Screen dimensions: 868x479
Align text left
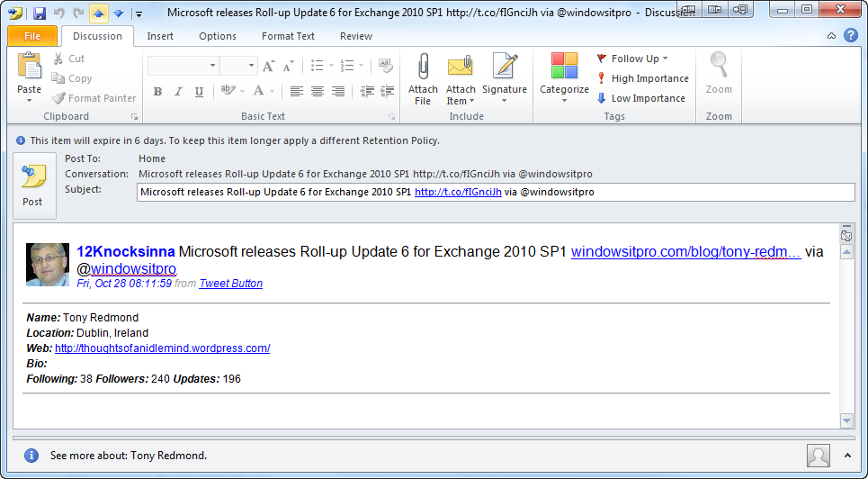pyautogui.click(x=297, y=92)
